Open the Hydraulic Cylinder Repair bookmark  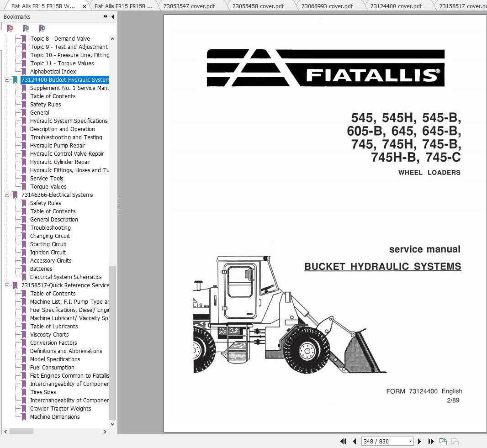click(60, 162)
